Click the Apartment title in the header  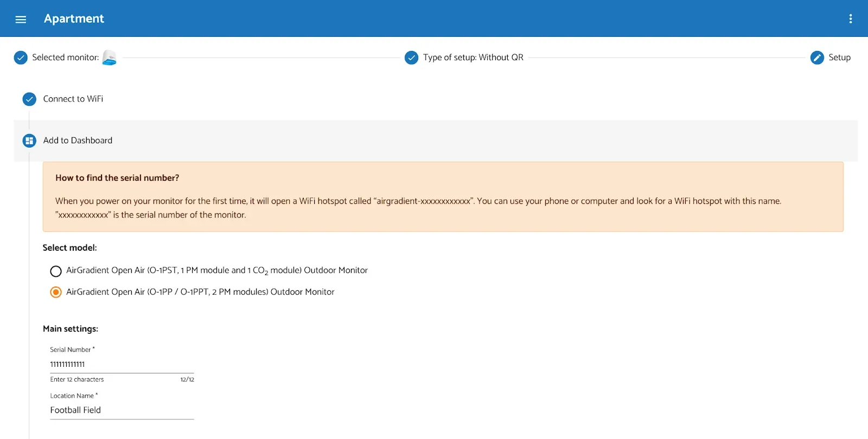pyautogui.click(x=74, y=18)
